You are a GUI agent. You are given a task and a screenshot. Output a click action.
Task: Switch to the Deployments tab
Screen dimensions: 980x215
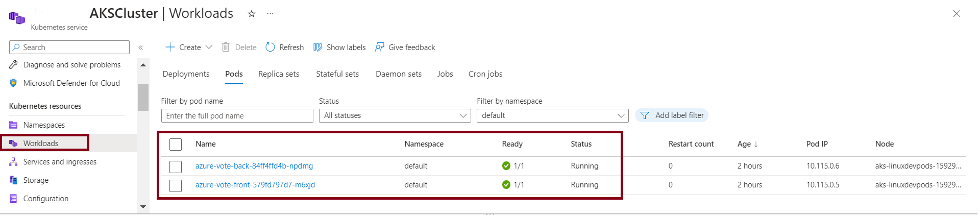pyautogui.click(x=186, y=74)
